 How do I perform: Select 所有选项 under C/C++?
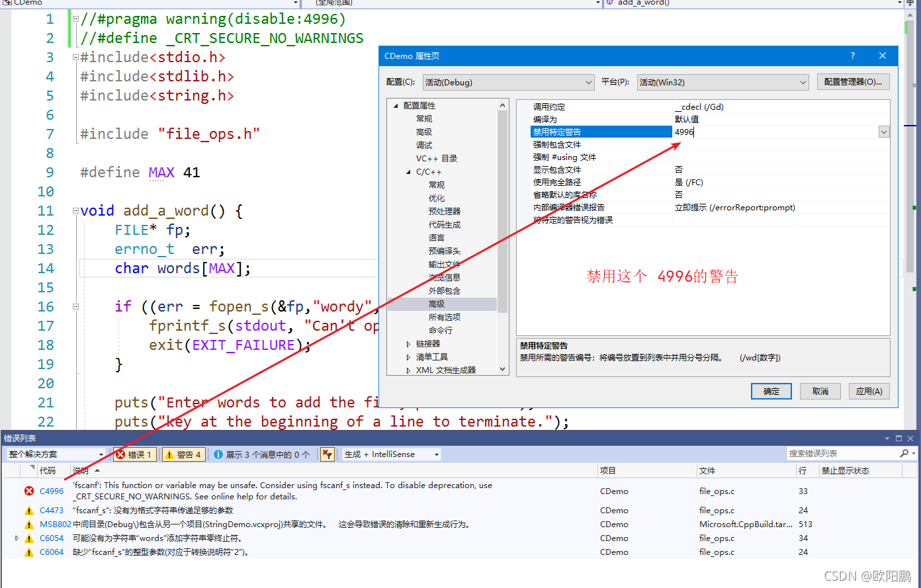click(x=445, y=317)
